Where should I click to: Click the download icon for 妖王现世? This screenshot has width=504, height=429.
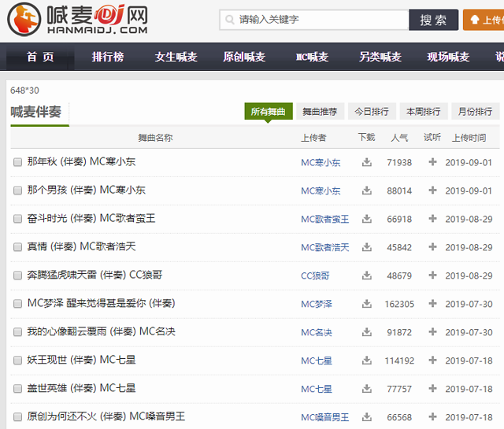(366, 361)
